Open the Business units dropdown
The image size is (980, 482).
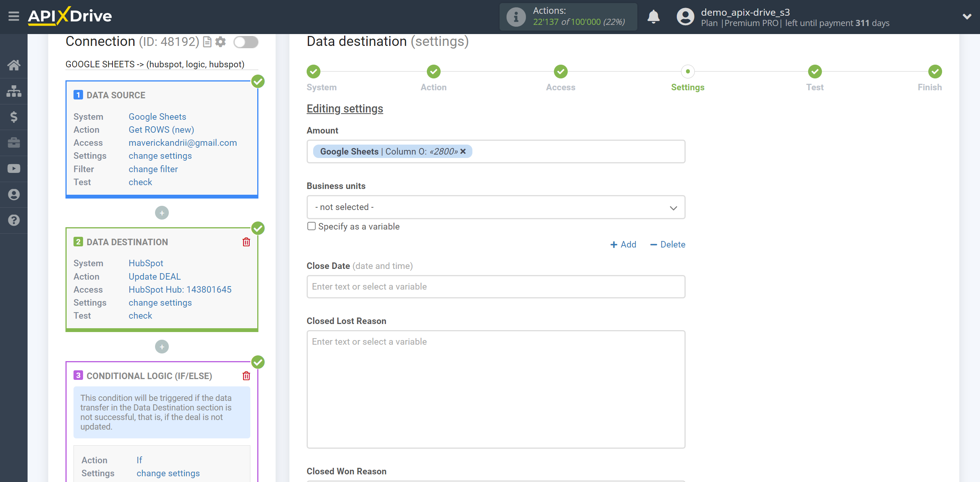[x=496, y=207]
